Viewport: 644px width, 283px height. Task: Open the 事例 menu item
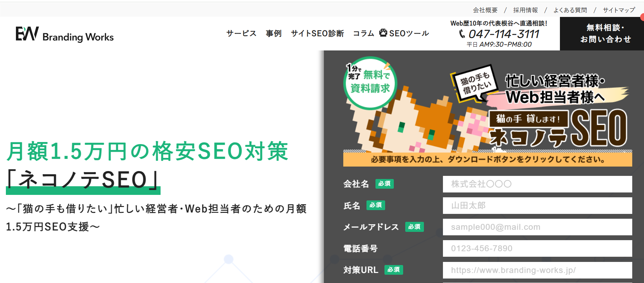(x=274, y=34)
